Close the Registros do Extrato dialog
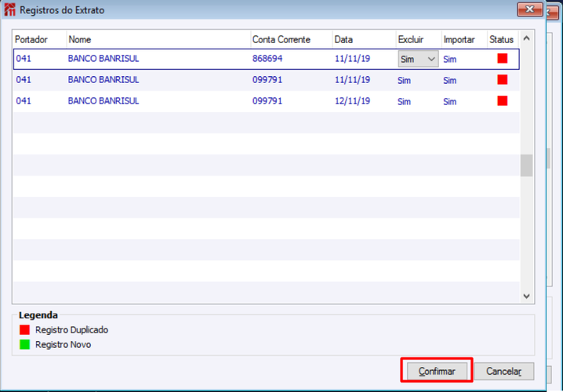The width and height of the screenshot is (563, 392). 529,9
